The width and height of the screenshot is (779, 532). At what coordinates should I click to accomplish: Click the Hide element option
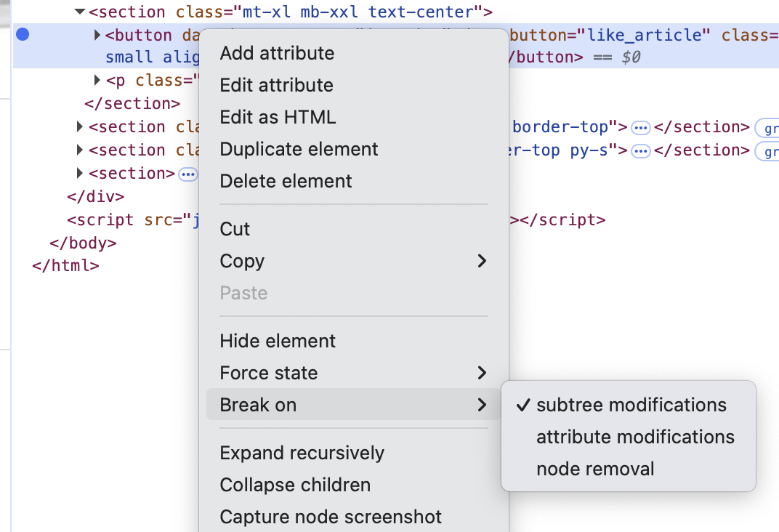(x=277, y=340)
